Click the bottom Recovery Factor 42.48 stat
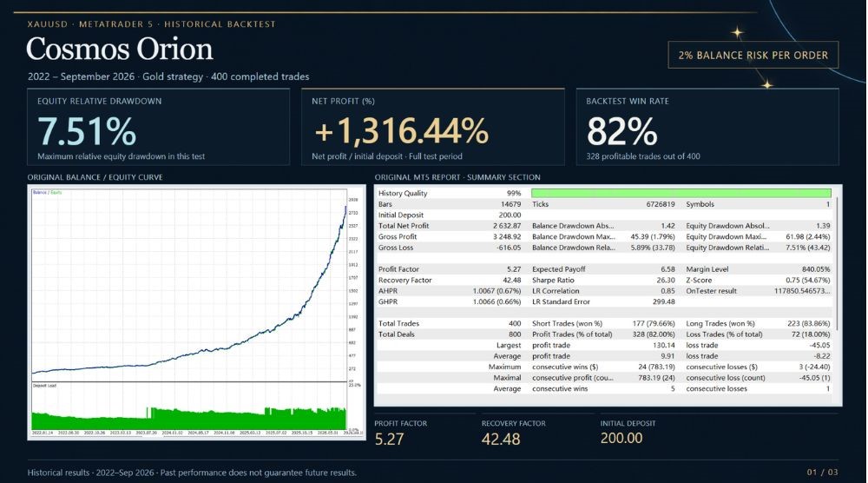Viewport: 868px width, 483px height. 501,440
